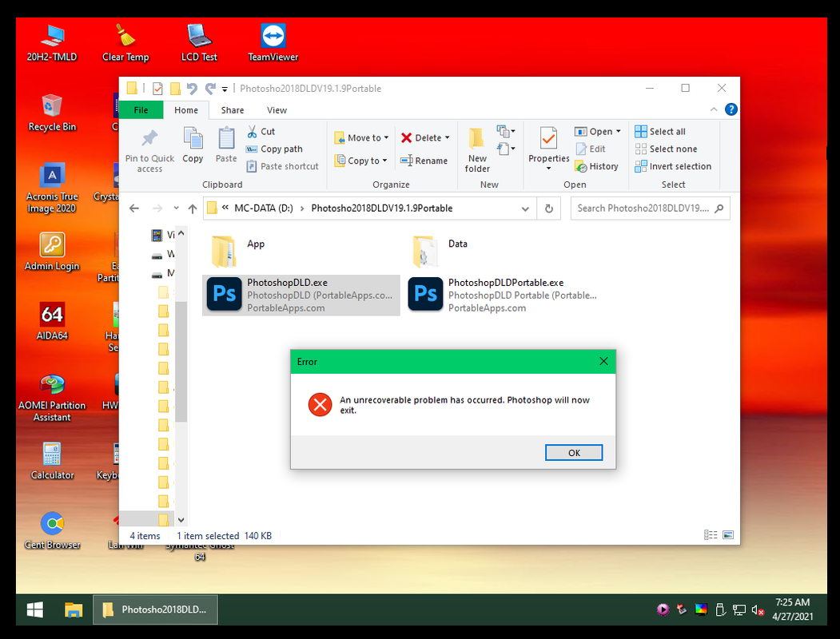
Task: Click the red Delete icon
Action: 407,137
